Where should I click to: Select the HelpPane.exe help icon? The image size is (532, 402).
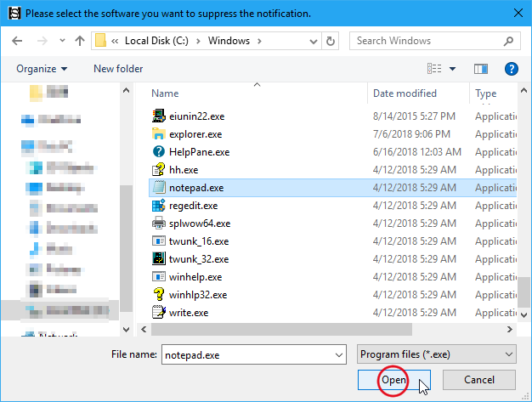158,151
